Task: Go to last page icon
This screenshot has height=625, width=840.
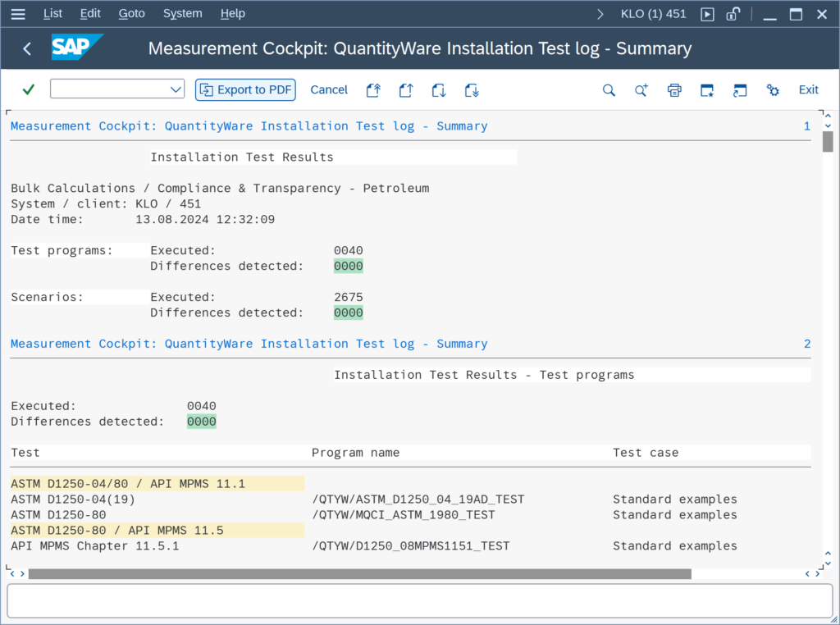Action: click(472, 90)
